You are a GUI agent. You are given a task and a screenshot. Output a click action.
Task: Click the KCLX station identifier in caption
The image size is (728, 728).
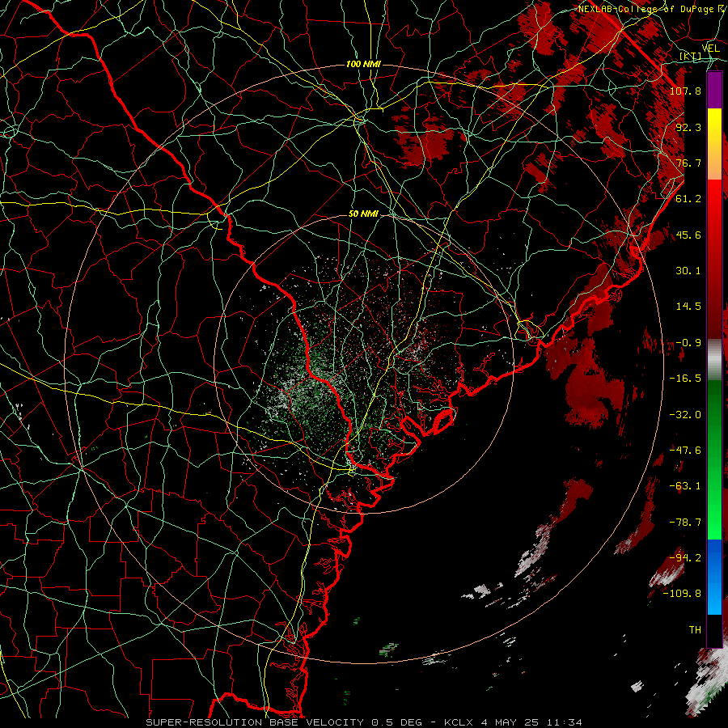(x=459, y=722)
